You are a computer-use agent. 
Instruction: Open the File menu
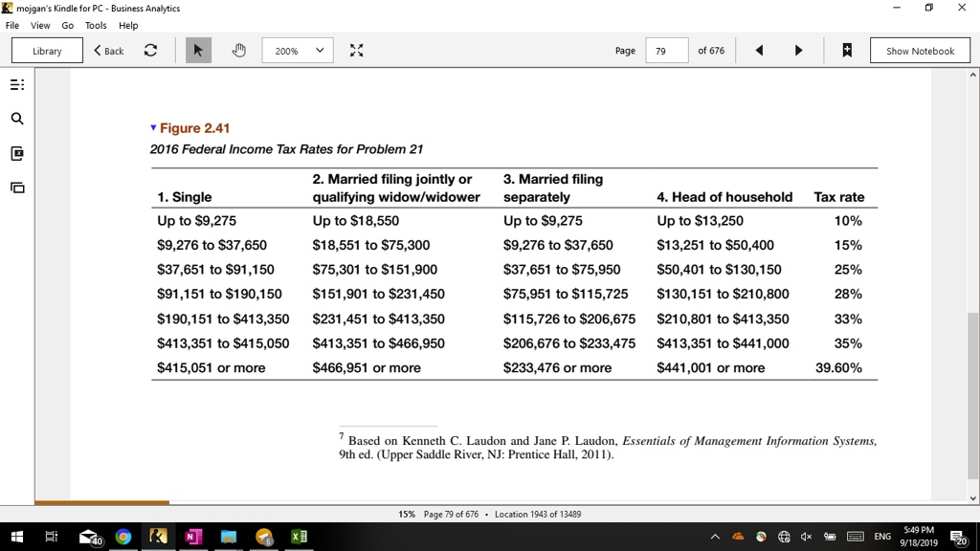(x=13, y=25)
